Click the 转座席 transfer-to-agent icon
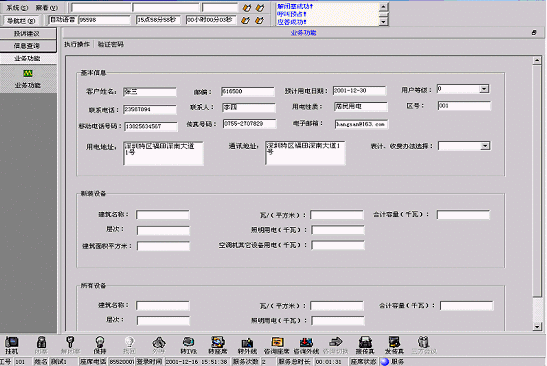This screenshot has width=547, height=366. coord(218,342)
